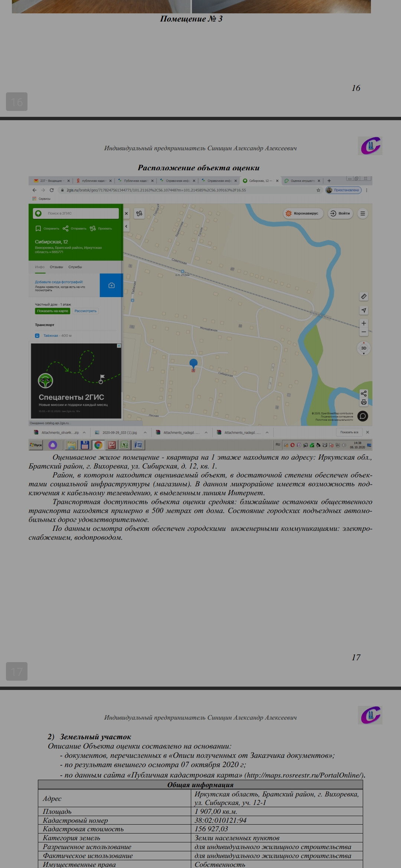Click the Рассмотреть button
Viewport: 401px width, 868px height.
(85, 311)
